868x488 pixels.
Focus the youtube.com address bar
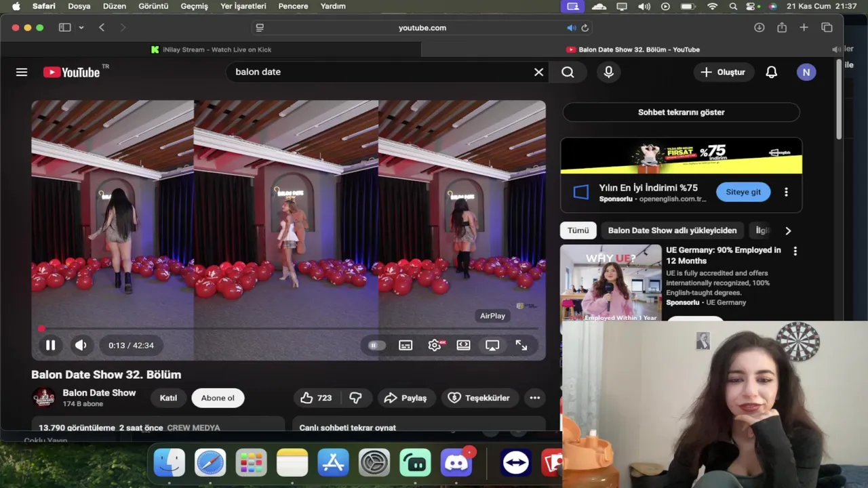tap(422, 28)
